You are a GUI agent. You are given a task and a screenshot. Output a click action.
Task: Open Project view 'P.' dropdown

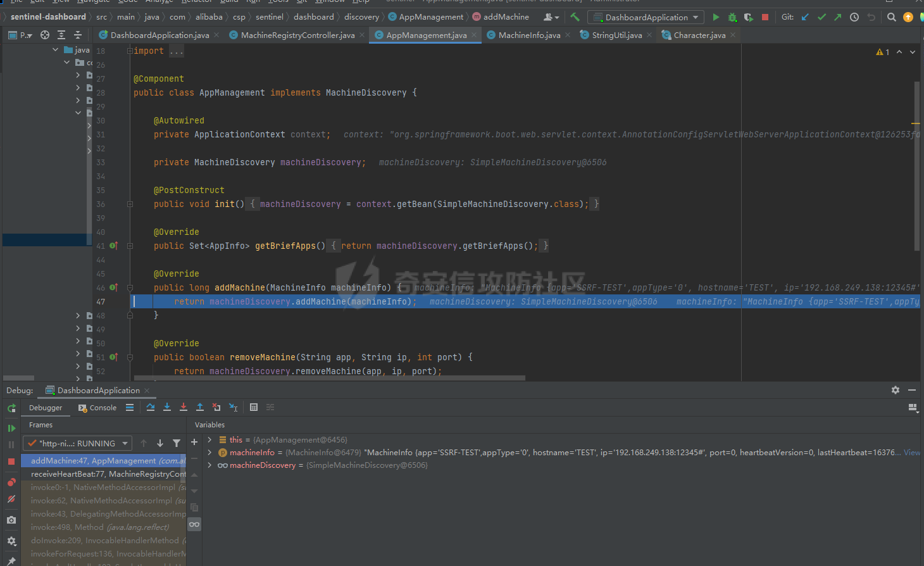(20, 35)
